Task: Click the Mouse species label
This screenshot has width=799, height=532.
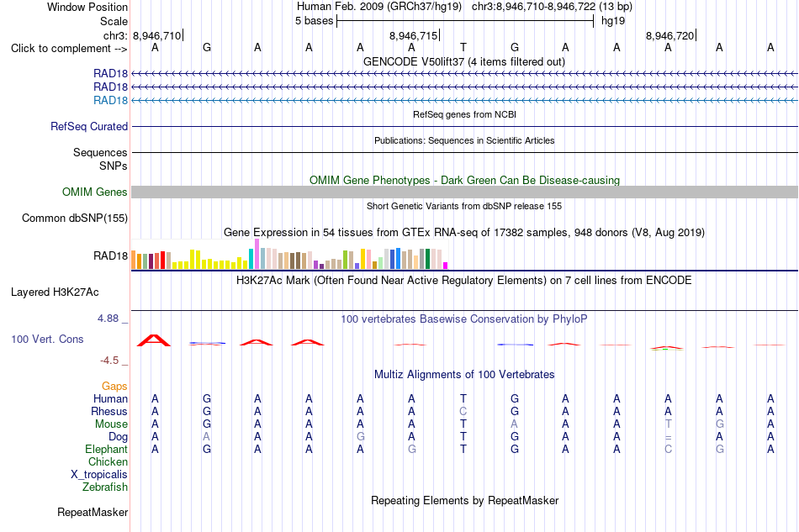Action: tap(111, 424)
